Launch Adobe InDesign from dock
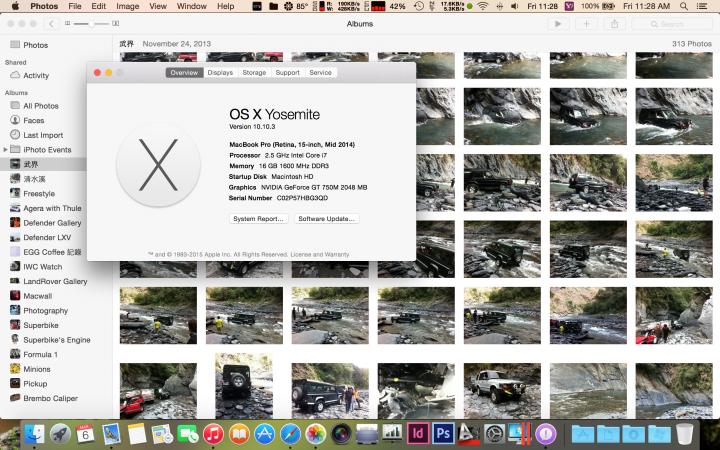Screen dimensions: 720x450 point(418,433)
